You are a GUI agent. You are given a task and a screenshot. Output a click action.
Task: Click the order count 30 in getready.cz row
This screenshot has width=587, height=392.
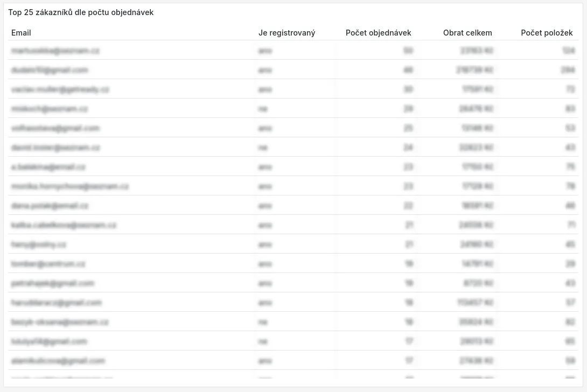coord(408,89)
